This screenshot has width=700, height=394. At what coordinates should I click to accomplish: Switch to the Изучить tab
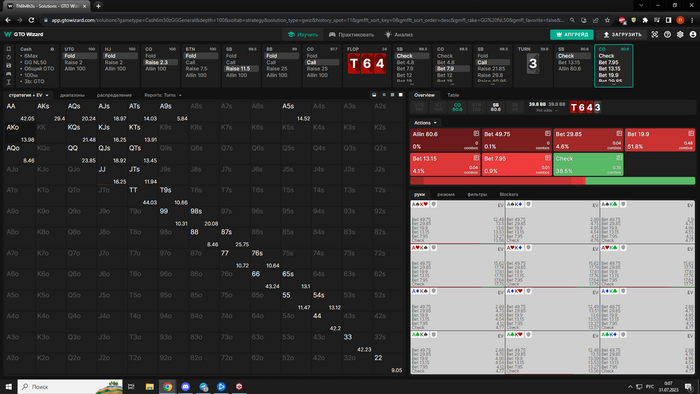[303, 34]
